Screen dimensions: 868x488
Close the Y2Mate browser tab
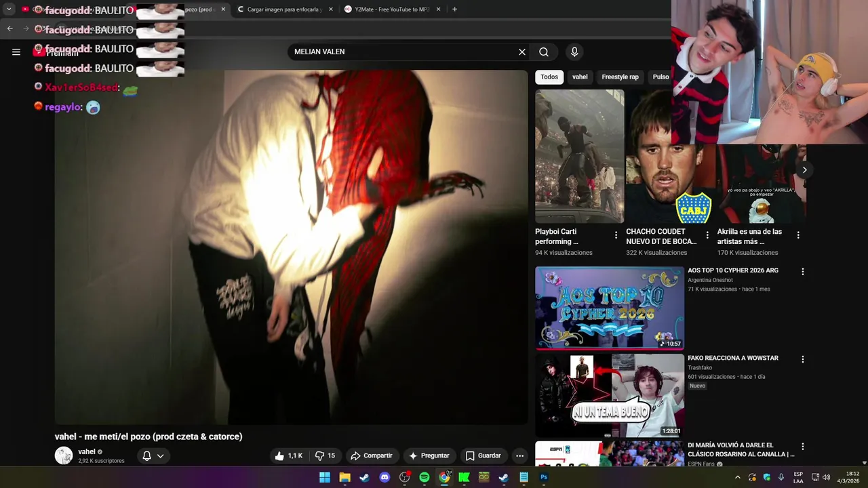click(439, 9)
